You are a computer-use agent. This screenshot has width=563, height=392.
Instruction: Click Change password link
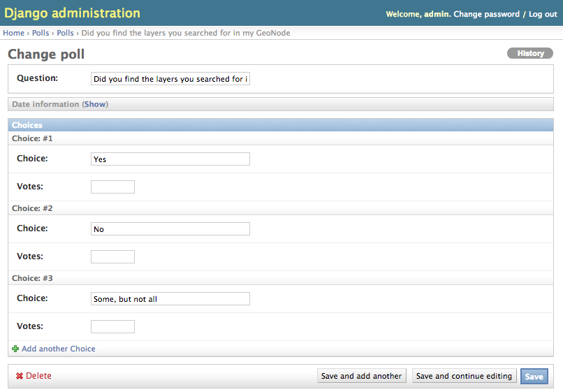[x=487, y=15]
